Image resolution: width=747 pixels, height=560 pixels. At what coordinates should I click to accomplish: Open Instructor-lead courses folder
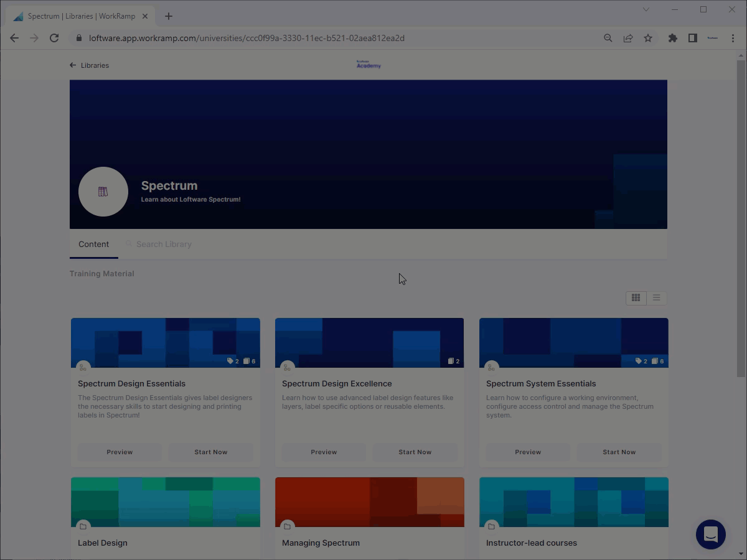(x=532, y=543)
